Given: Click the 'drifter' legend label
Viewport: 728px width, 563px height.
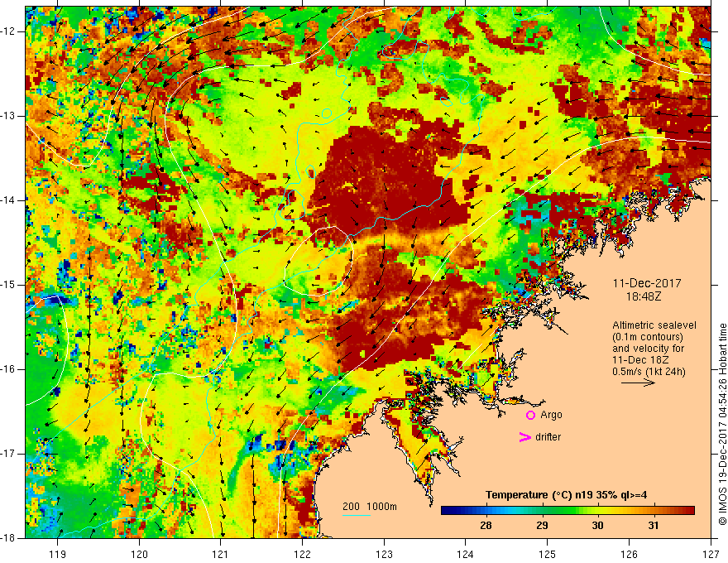Looking at the screenshot, I should point(548,437).
